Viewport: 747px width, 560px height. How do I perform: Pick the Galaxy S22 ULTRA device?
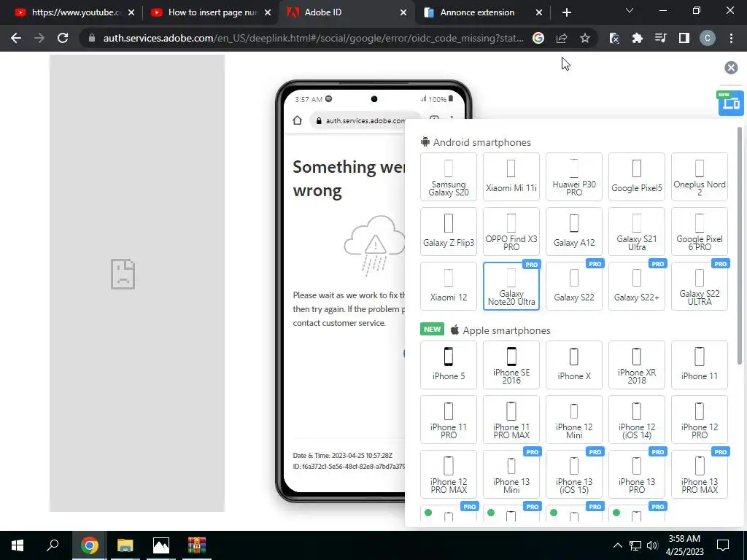(700, 286)
